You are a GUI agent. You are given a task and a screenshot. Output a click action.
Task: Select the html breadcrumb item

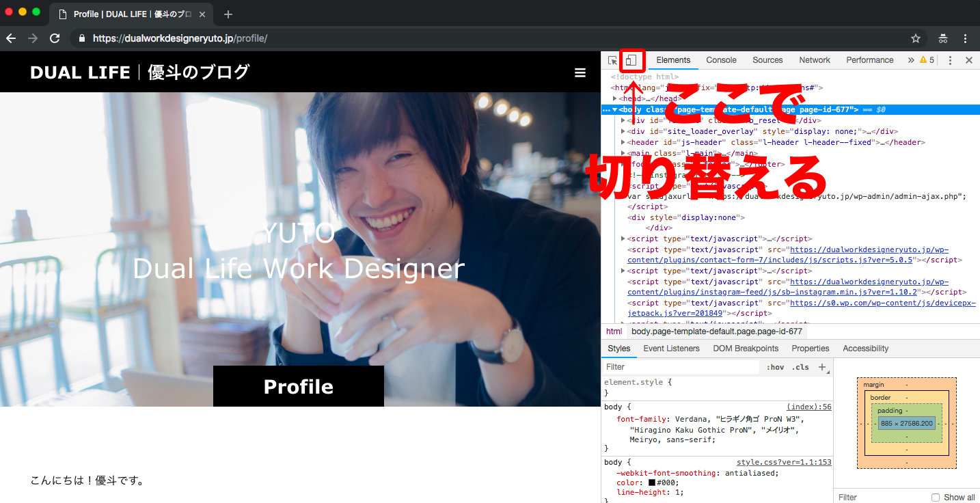pyautogui.click(x=614, y=331)
